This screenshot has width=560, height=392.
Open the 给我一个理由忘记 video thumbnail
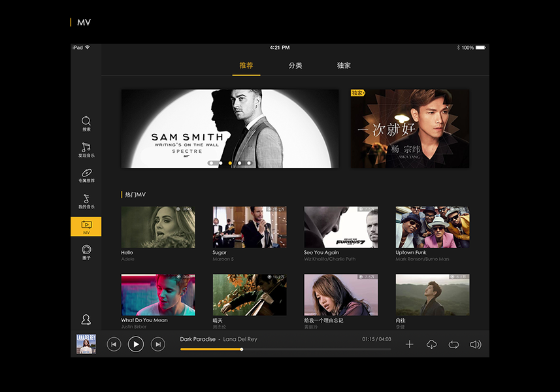tap(341, 295)
